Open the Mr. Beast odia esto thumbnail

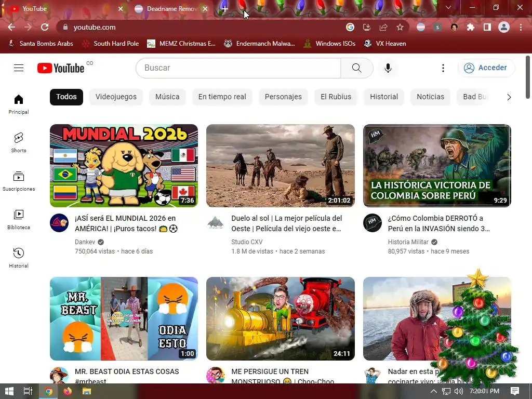pos(124,318)
